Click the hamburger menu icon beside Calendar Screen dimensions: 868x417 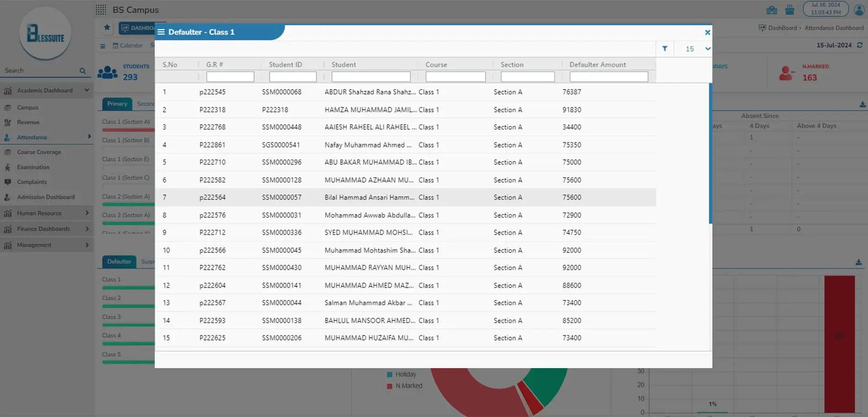tap(103, 46)
